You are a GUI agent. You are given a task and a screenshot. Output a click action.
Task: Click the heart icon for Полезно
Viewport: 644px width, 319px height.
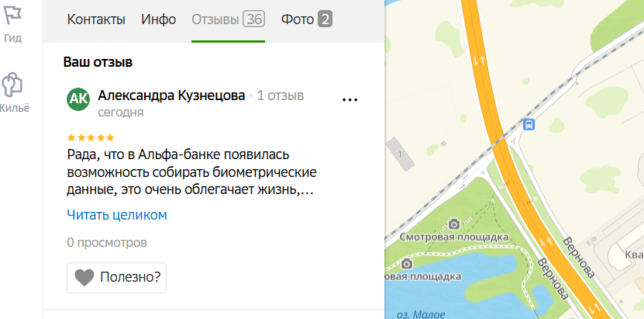pos(84,278)
